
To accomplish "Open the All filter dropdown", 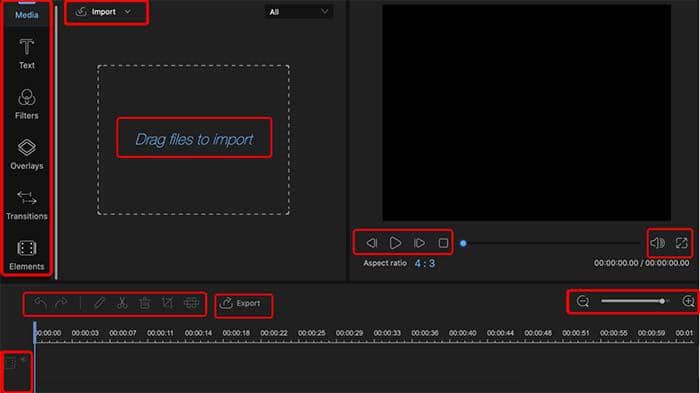I will (298, 12).
